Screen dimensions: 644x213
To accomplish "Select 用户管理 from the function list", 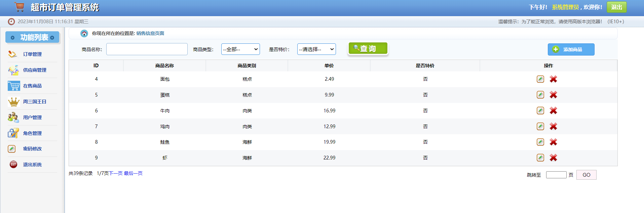I will click(x=32, y=117).
